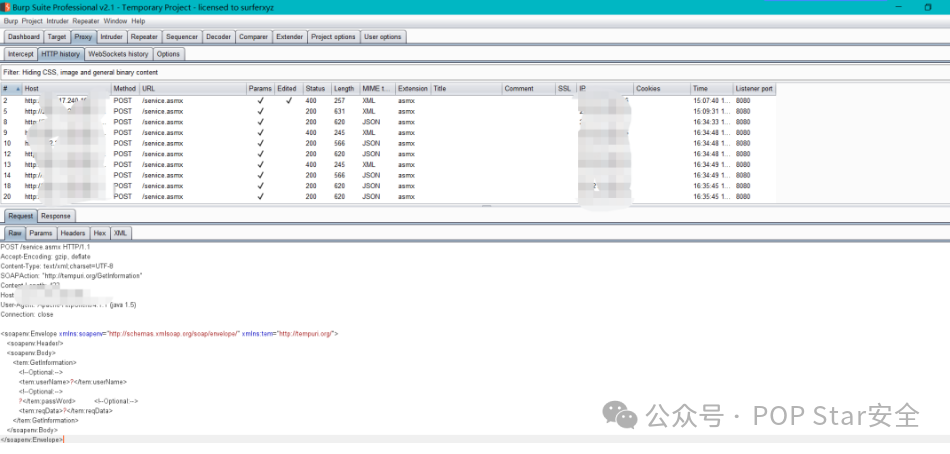Viewport: 950px width, 454px height.
Task: Click the restore window button
Action: [927, 7]
